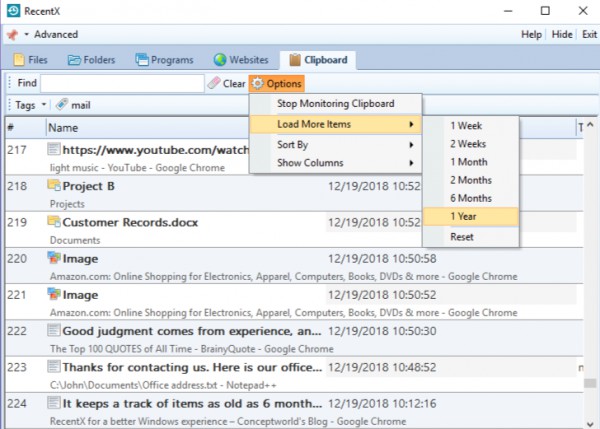This screenshot has width=600, height=429.
Task: Click the text icon of Thanks for contacting entry
Action: [x=54, y=366]
